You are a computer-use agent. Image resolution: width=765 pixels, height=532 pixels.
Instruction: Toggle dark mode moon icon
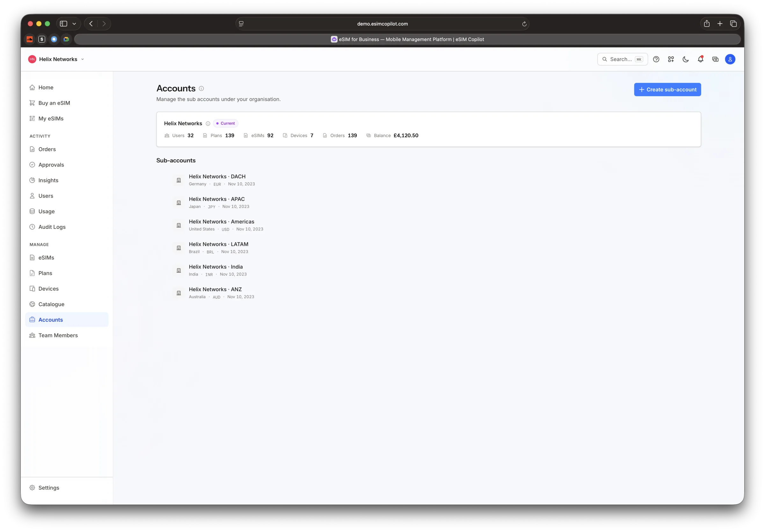[686, 59]
